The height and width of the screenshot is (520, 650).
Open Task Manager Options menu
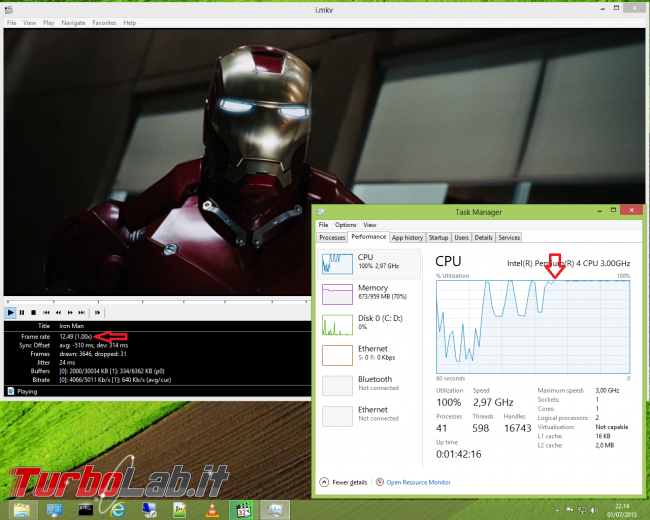tap(346, 225)
